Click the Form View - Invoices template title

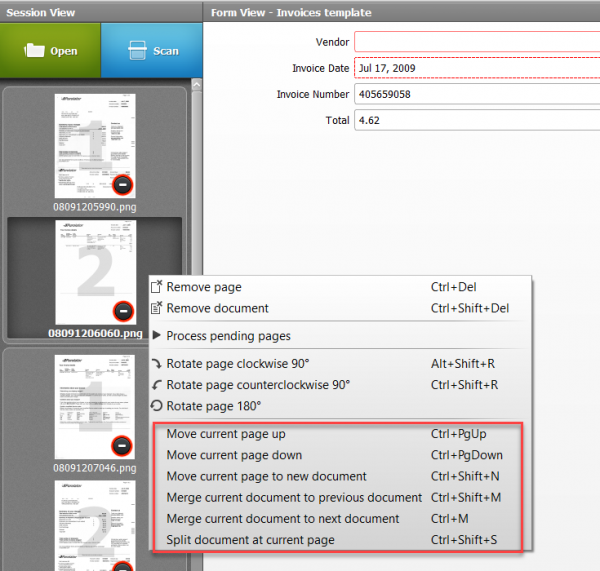point(291,13)
